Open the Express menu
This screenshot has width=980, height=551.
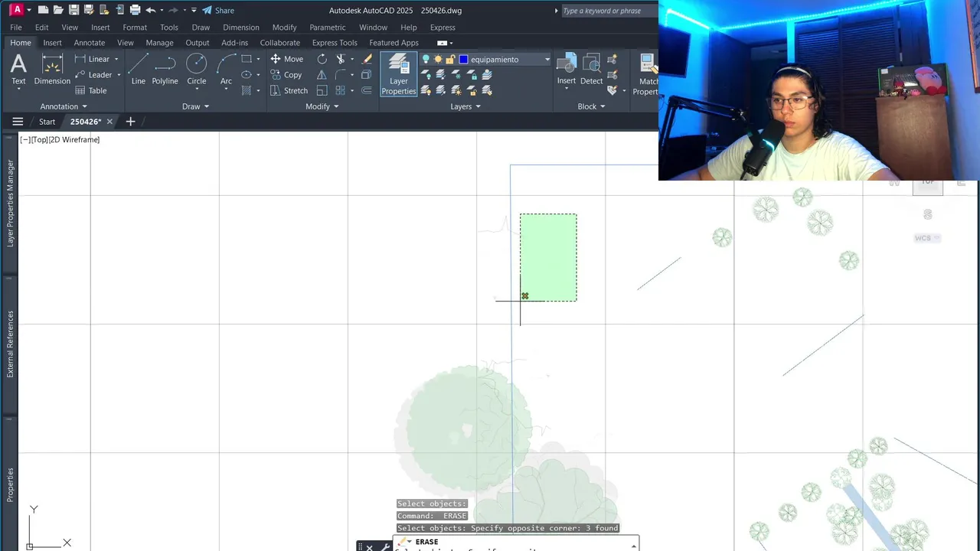coord(443,28)
